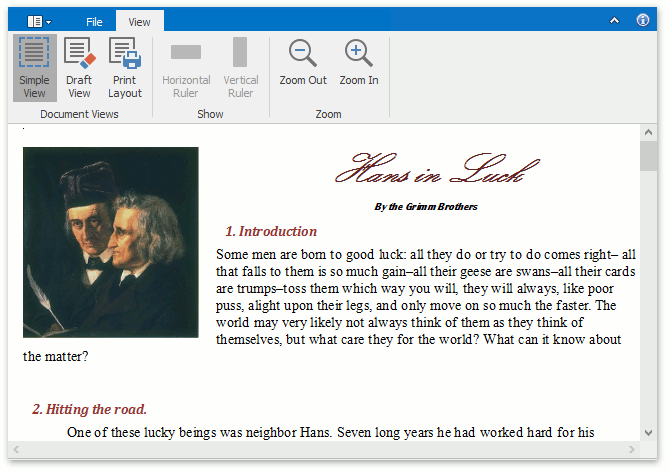Click the "1. Introduction" heading

pos(270,231)
